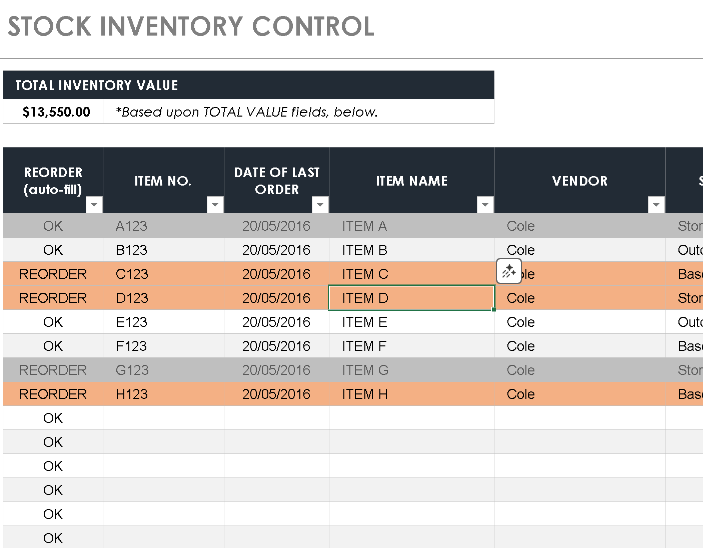The width and height of the screenshot is (703, 548).
Task: Select item number cell F123
Action: coord(164,346)
